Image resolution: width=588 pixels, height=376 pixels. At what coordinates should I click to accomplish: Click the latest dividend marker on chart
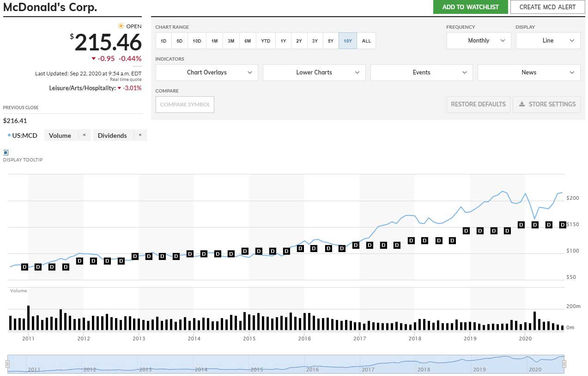563,225
